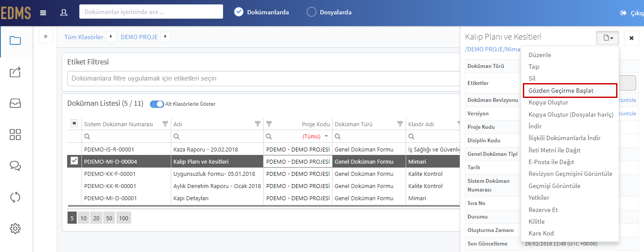Open the folders sidebar icon
The width and height of the screenshot is (644, 252).
click(x=15, y=41)
